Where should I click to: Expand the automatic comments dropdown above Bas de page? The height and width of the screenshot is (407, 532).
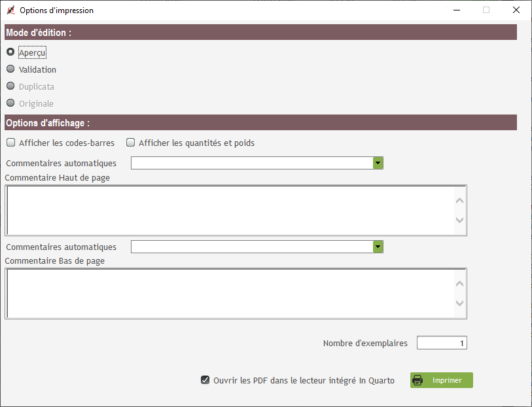[378, 247]
